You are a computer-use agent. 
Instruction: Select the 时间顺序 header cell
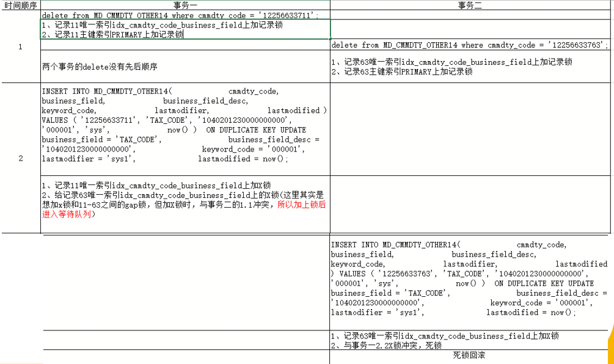(21, 5)
